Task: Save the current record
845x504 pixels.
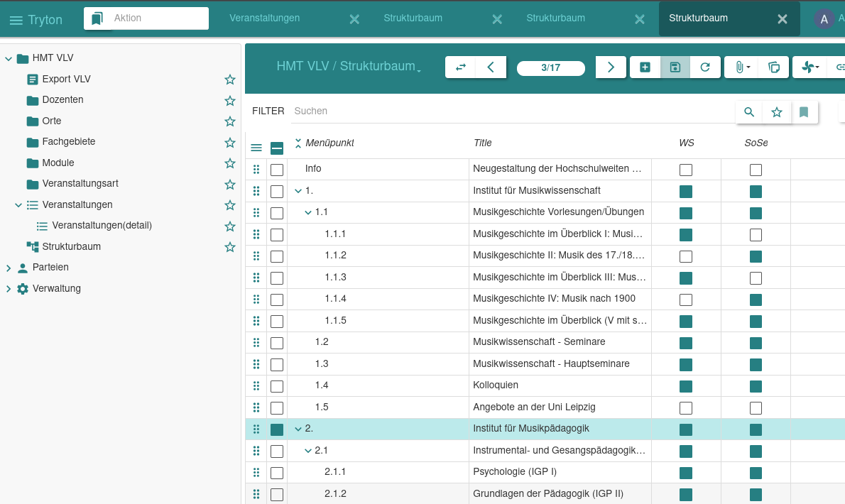Action: click(x=675, y=67)
